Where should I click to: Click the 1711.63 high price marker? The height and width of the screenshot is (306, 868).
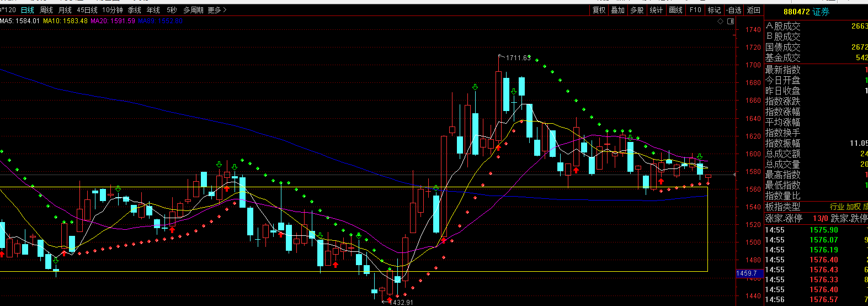point(518,57)
